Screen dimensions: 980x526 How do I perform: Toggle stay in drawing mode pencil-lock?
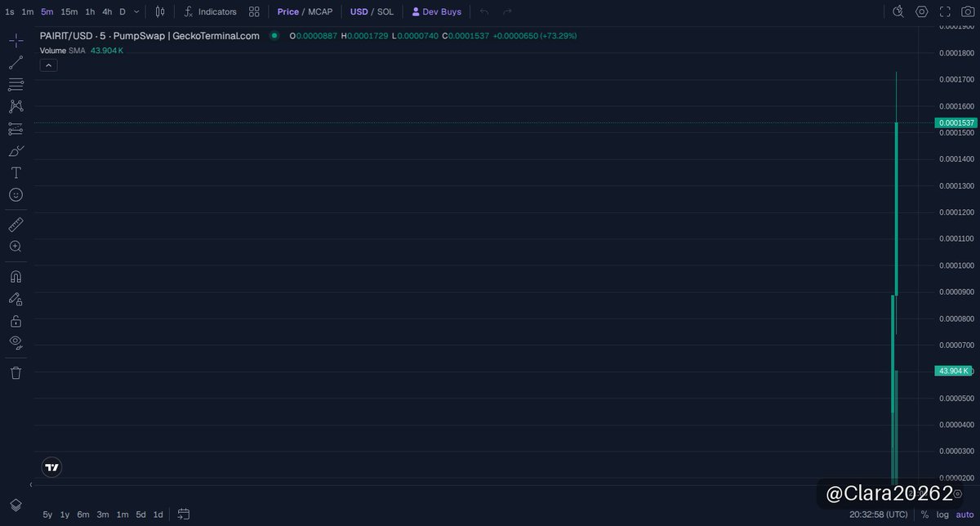tap(16, 298)
